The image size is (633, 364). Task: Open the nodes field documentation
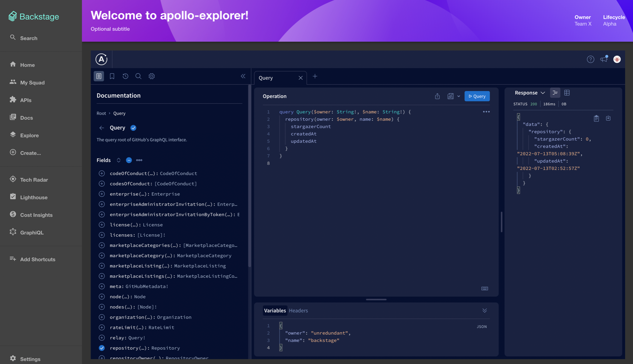pos(133,307)
